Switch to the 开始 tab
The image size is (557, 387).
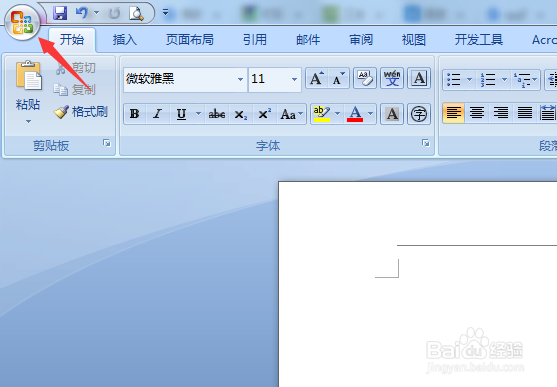pyautogui.click(x=72, y=39)
